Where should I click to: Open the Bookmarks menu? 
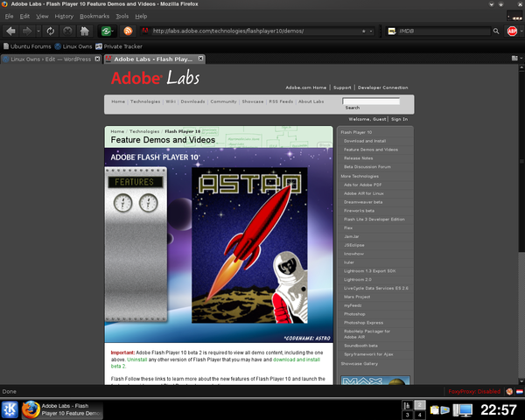[x=94, y=16]
